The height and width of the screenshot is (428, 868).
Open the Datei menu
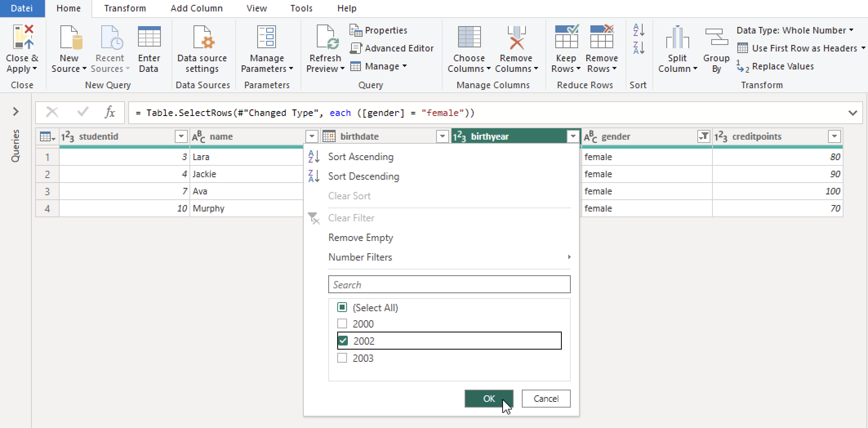(22, 8)
